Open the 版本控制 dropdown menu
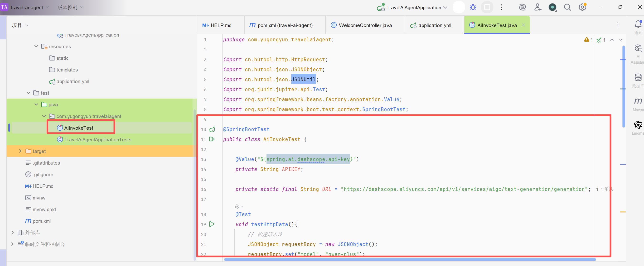Image resolution: width=644 pixels, height=266 pixels. (70, 8)
